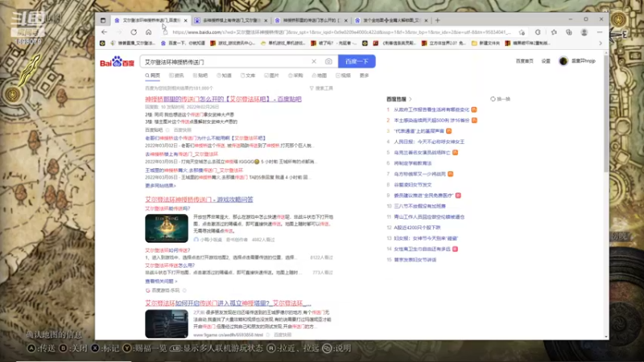Select the 视频 search category

click(344, 76)
